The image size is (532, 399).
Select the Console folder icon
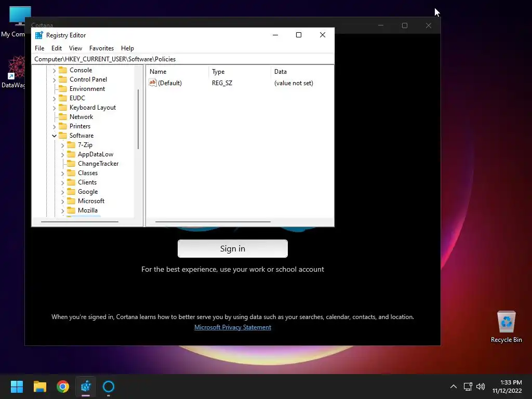tap(63, 70)
